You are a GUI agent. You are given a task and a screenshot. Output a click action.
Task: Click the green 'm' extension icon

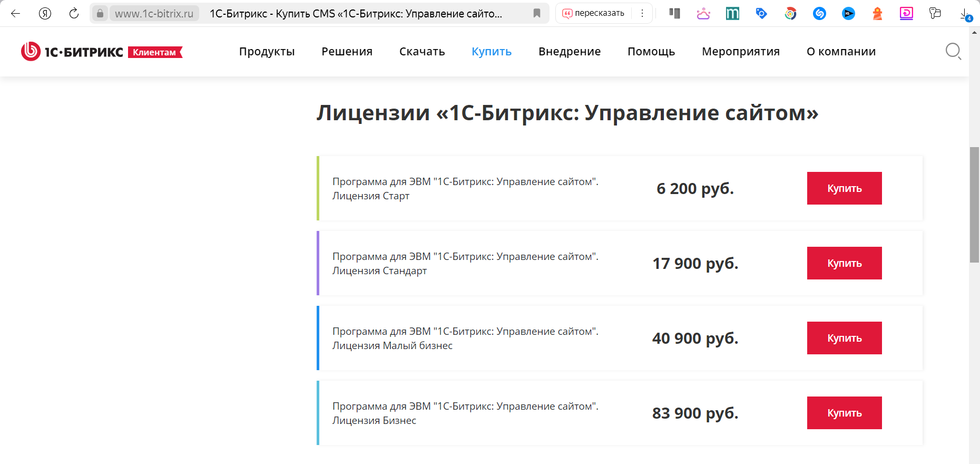tap(732, 13)
